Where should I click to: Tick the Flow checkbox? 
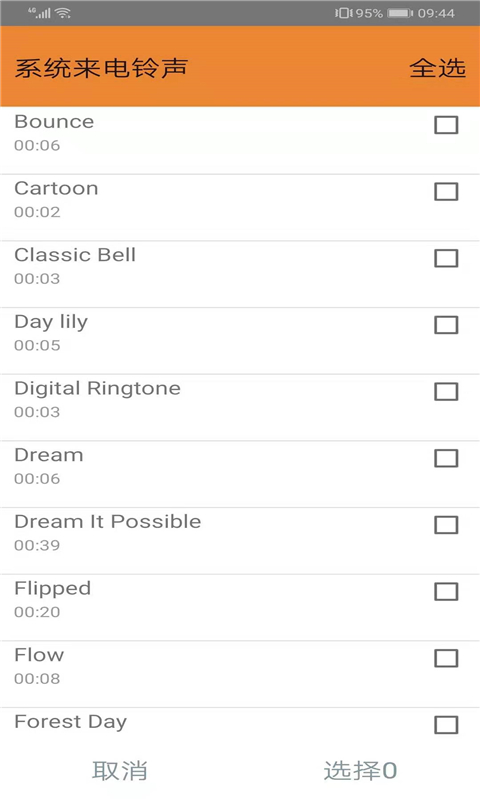tap(446, 658)
